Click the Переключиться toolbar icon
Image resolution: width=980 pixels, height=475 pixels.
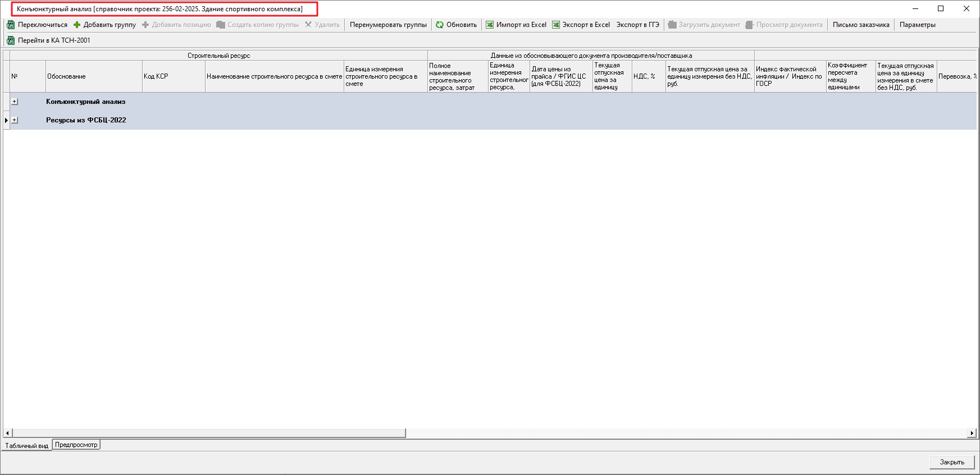(11, 25)
